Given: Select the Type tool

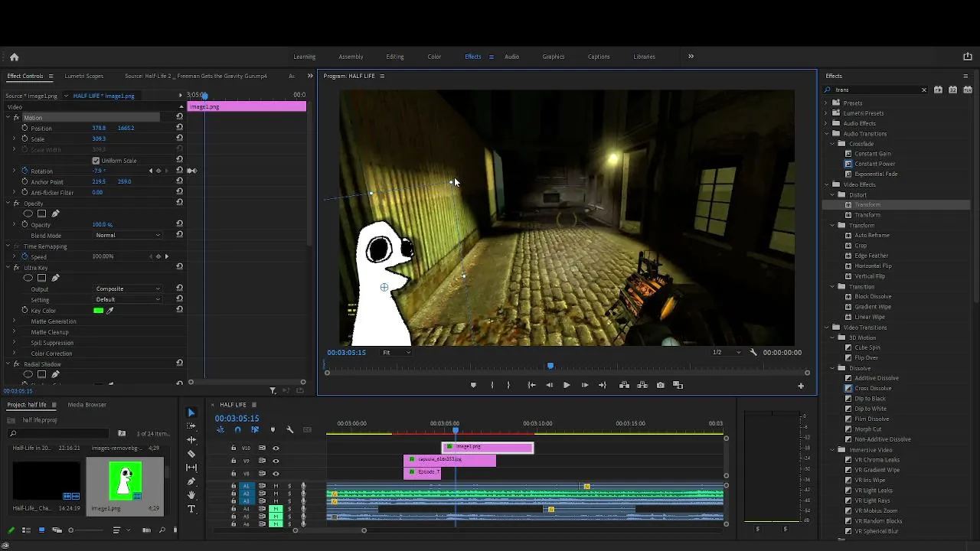Looking at the screenshot, I should pyautogui.click(x=191, y=509).
